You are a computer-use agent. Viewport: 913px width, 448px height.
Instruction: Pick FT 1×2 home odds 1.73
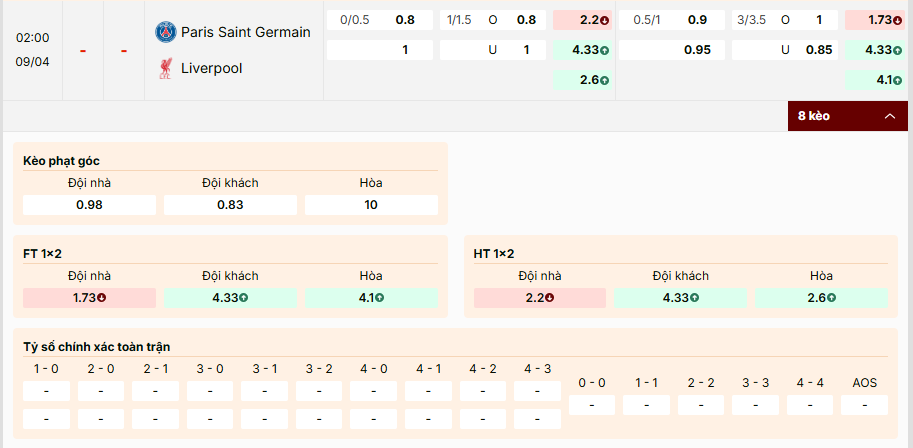tap(90, 297)
